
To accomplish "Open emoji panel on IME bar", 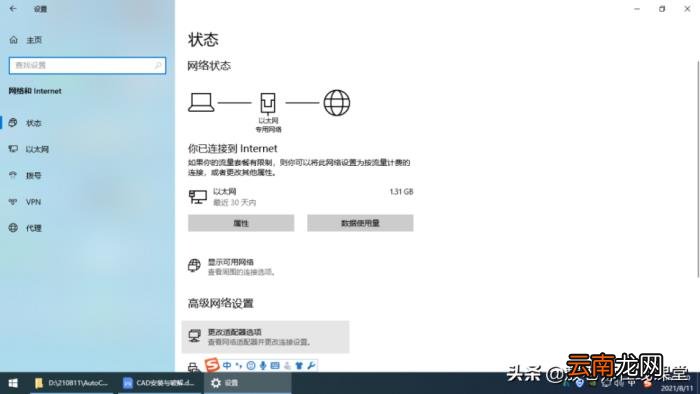I will coord(251,365).
